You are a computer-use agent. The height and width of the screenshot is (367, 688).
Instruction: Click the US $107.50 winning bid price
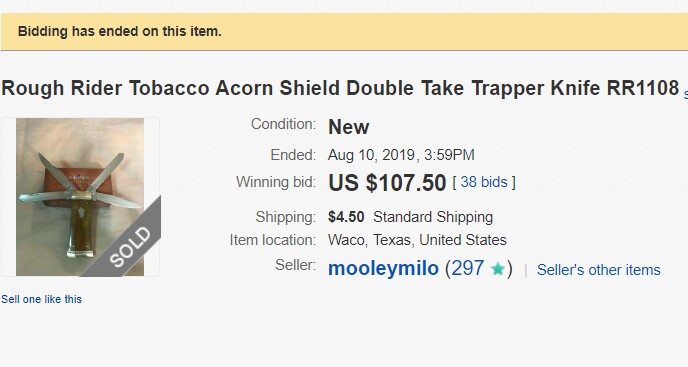(387, 183)
